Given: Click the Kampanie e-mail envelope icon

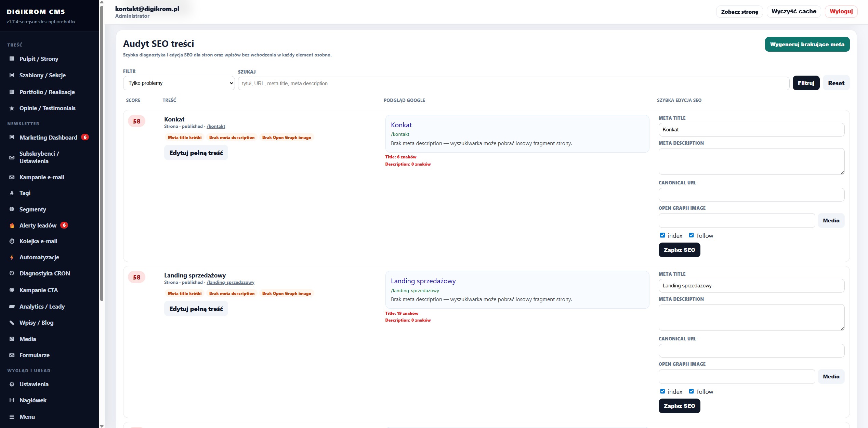Looking at the screenshot, I should pos(12,177).
